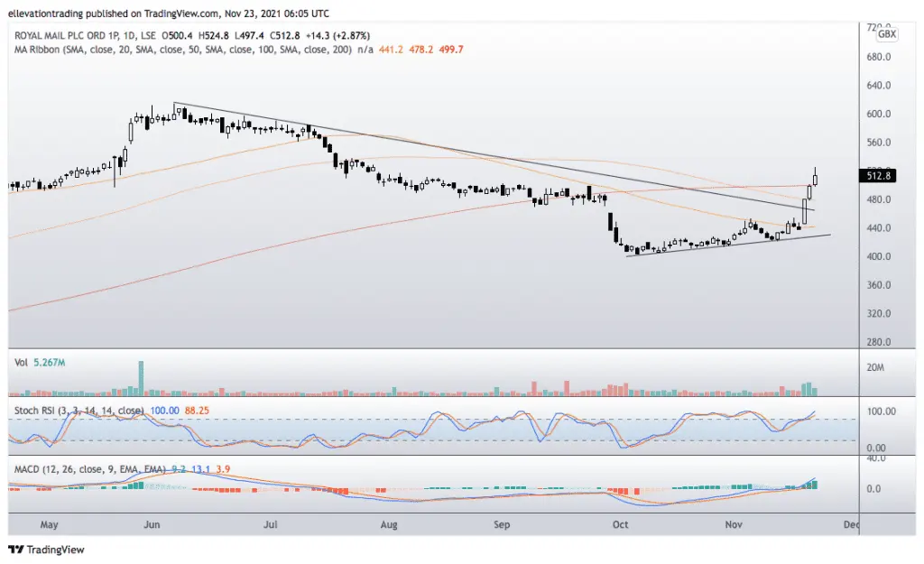Click the Stoch RSI value 88.25

(x=197, y=411)
